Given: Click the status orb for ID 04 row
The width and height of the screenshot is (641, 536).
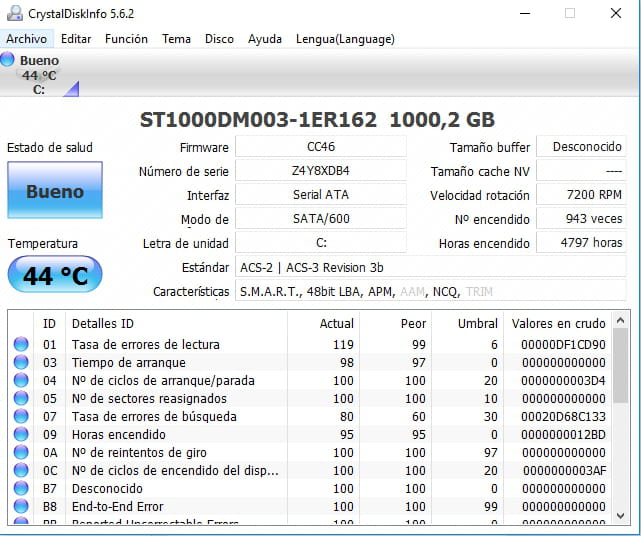Looking at the screenshot, I should point(21,380).
